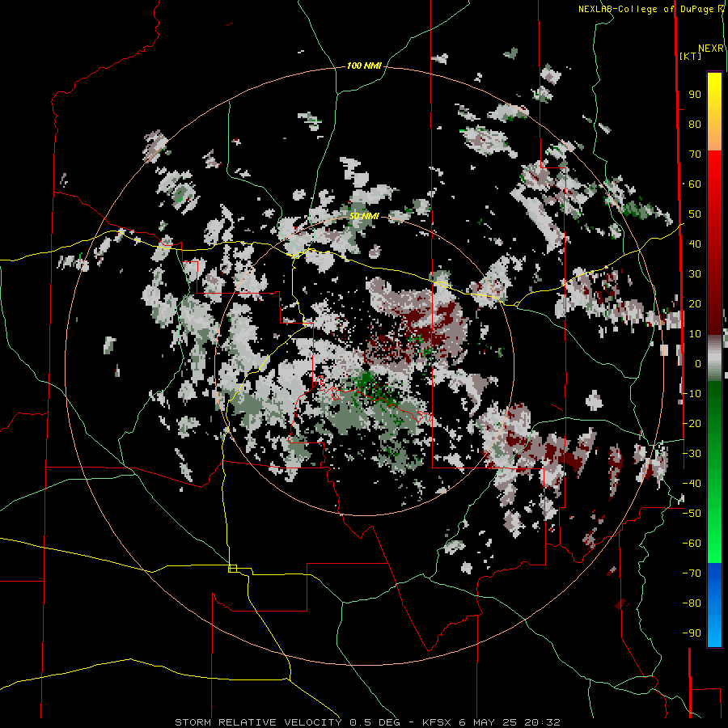Pick the bright green segment near -60

(x=714, y=544)
